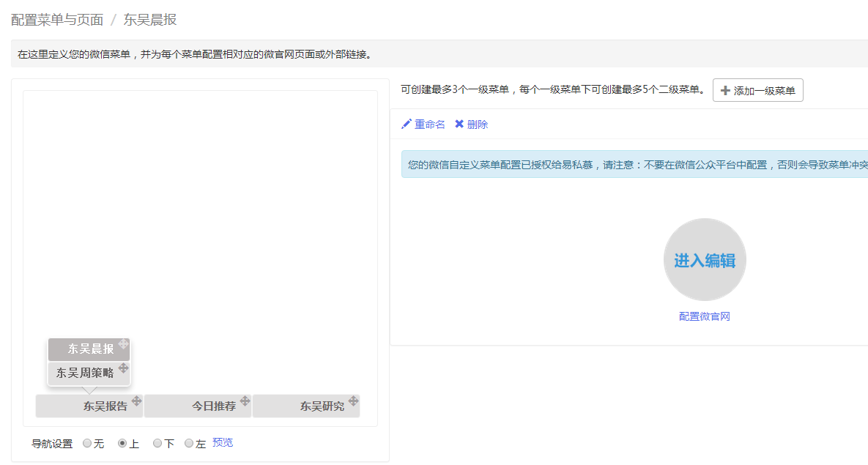Click the 预览 link
Viewport: 868px width, 465px height.
(x=223, y=442)
